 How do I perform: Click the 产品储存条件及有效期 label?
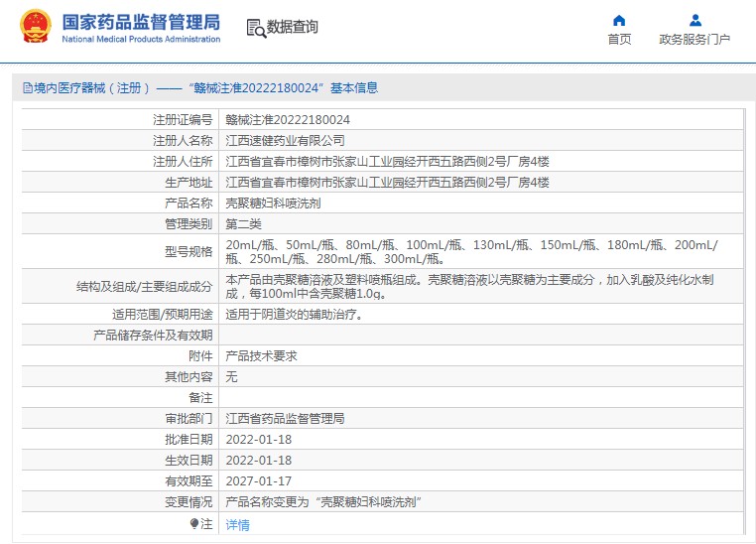(153, 336)
